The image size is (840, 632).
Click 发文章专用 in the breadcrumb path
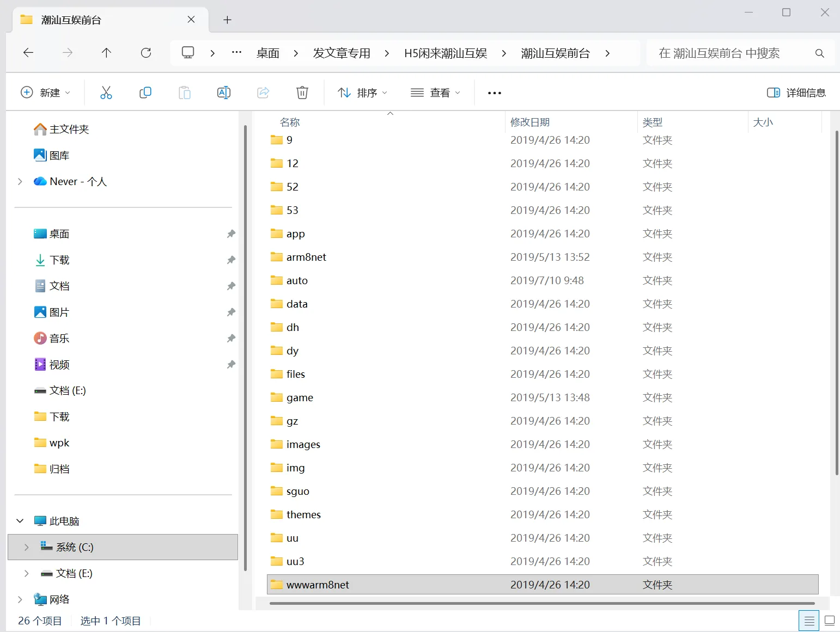pos(342,53)
